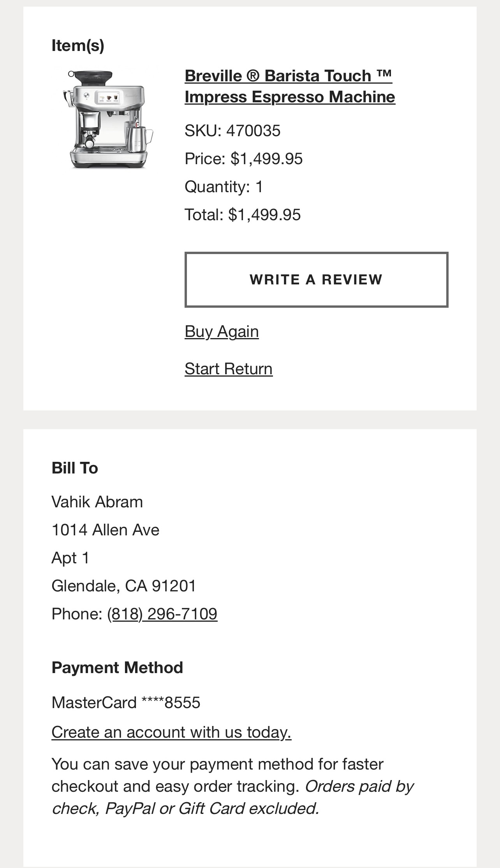Viewport: 500px width, 868px height.
Task: Click the Quantity: 1 line
Action: [x=224, y=187]
